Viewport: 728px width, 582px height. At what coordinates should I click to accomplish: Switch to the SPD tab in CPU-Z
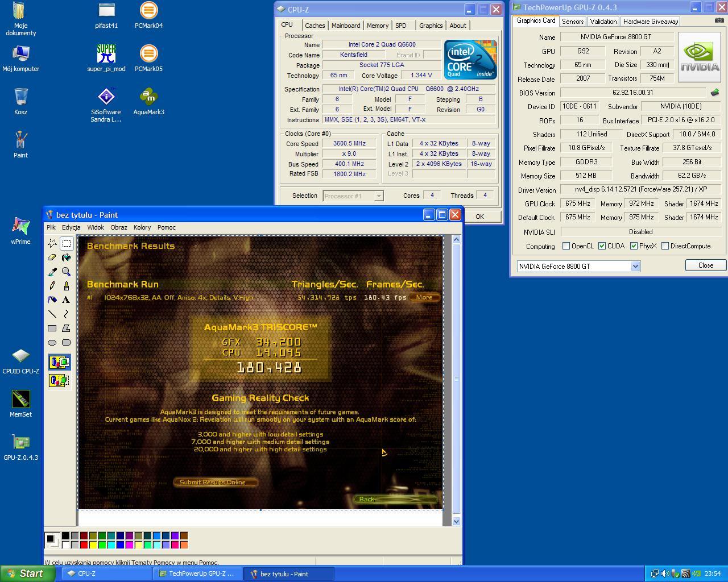pyautogui.click(x=401, y=26)
